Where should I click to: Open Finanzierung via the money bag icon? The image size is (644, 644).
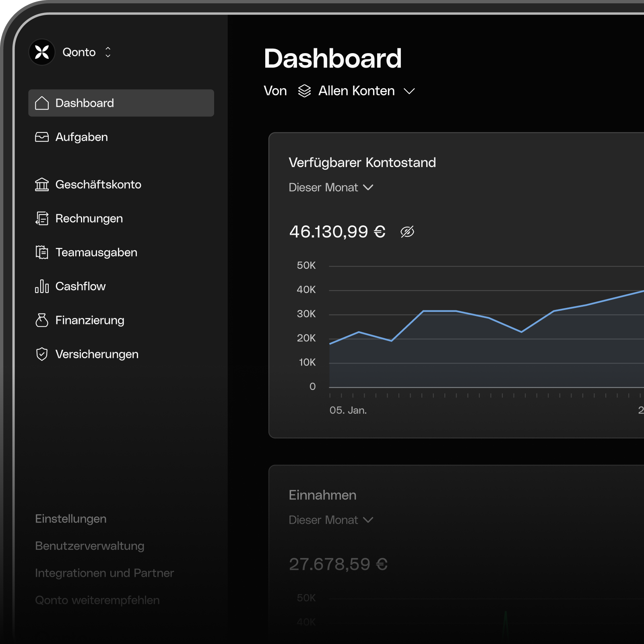pyautogui.click(x=42, y=320)
